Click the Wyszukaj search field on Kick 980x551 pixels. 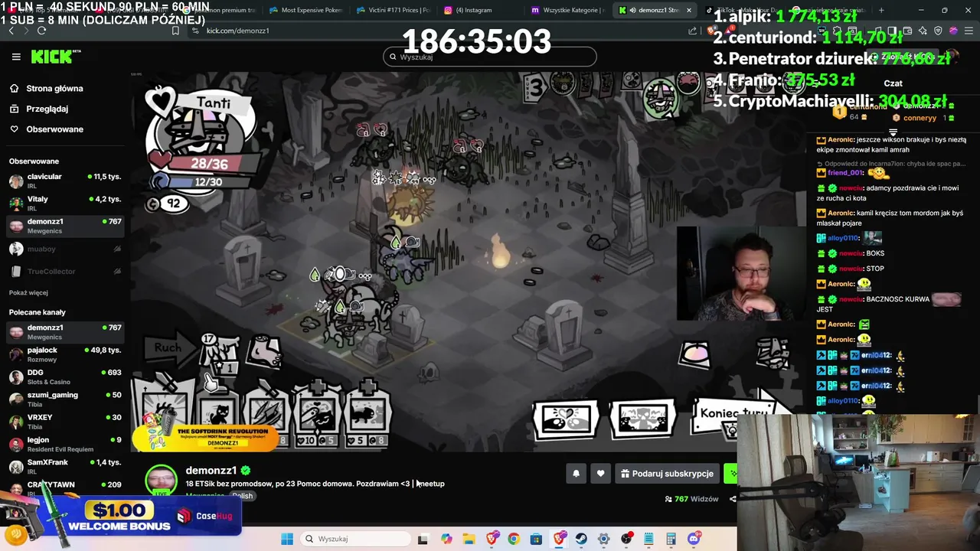click(x=490, y=57)
